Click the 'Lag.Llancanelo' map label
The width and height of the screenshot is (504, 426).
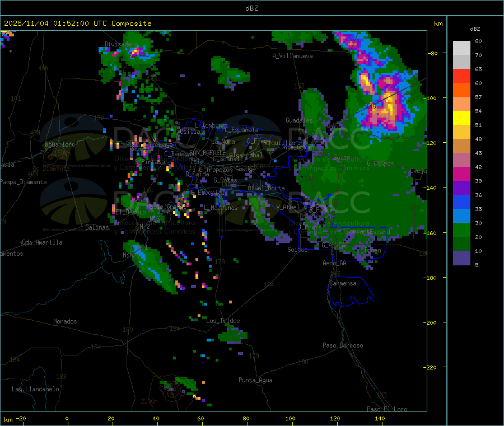pos(35,389)
